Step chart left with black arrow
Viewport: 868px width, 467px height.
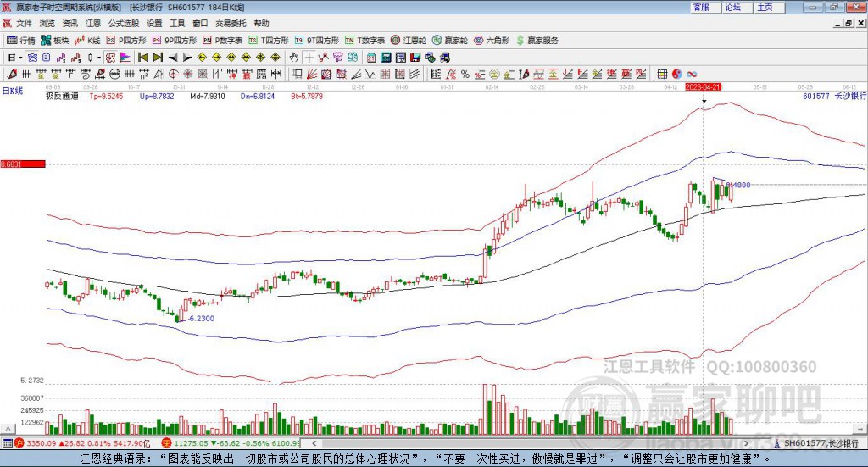point(173,58)
